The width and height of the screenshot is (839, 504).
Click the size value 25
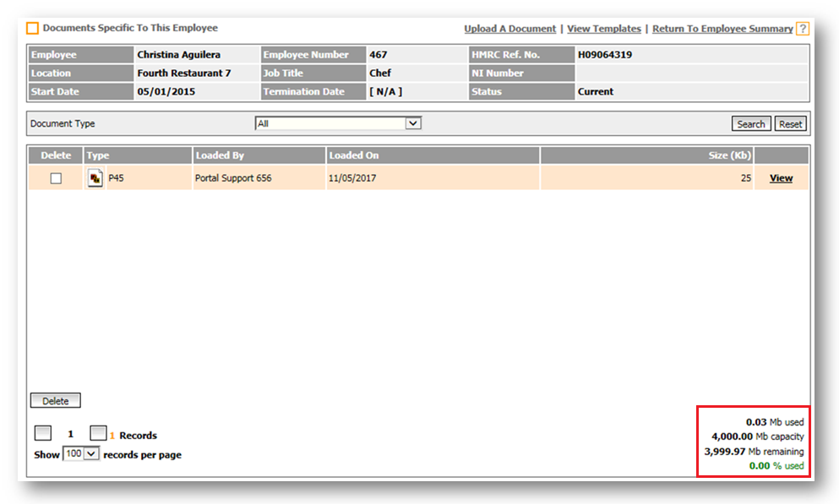pos(746,178)
